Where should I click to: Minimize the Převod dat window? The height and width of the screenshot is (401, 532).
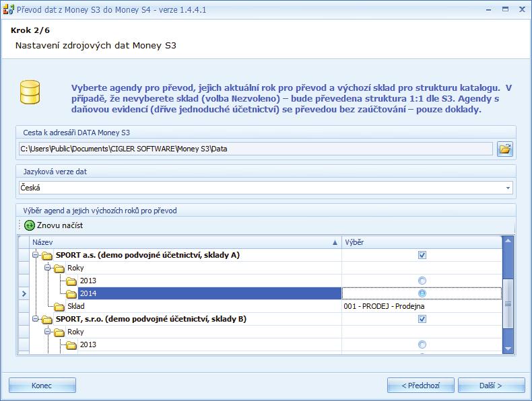(489, 9)
